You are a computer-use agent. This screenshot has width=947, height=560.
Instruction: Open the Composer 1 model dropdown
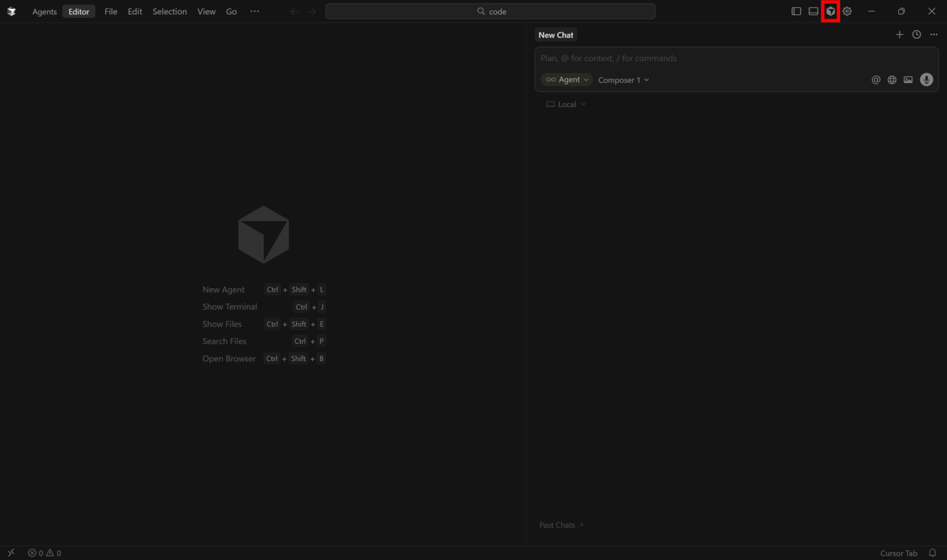623,80
